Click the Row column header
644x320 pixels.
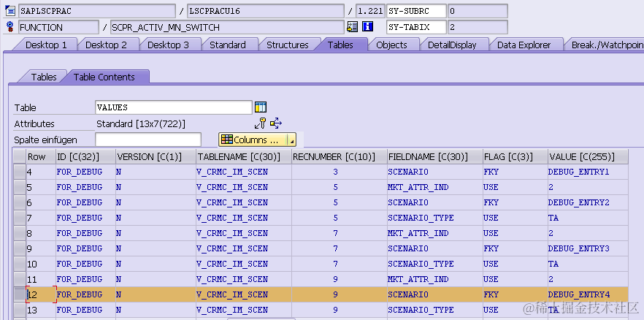coord(41,156)
